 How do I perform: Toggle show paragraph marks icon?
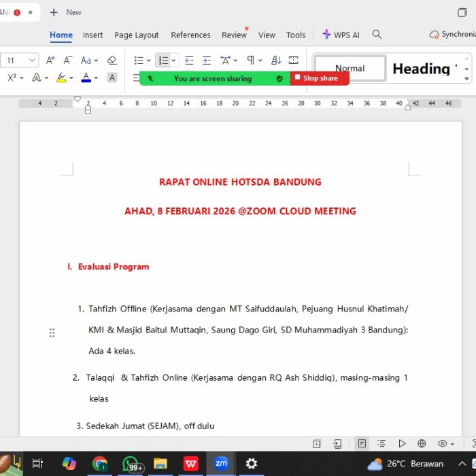click(x=250, y=60)
